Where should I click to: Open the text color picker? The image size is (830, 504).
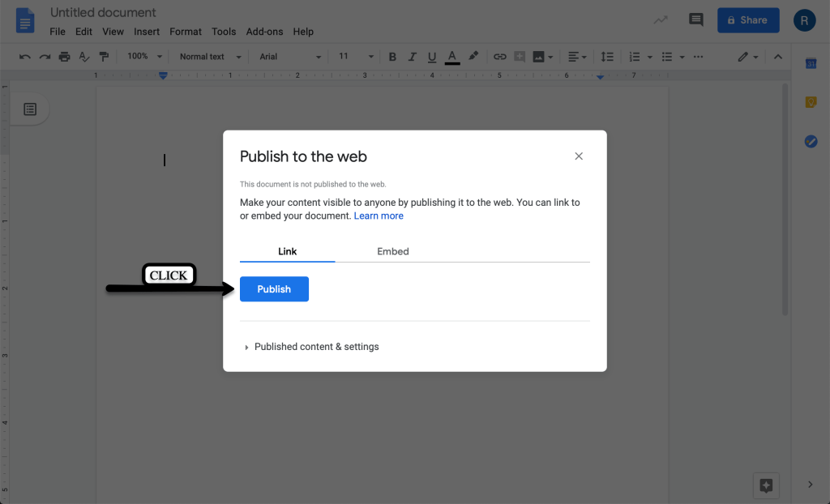(x=452, y=57)
